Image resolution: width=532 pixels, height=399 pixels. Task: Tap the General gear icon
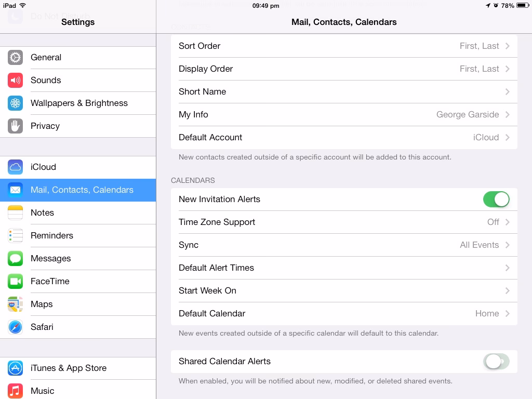(15, 57)
